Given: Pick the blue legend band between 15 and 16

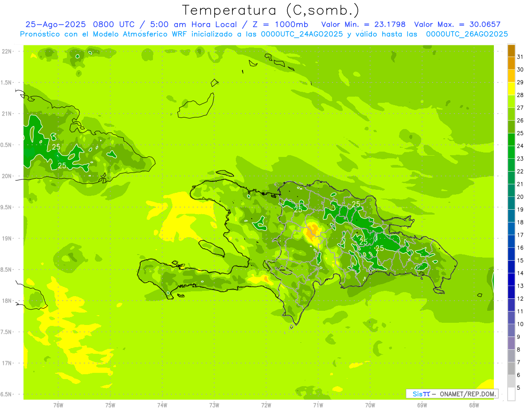Looking at the screenshot, I should coord(511,254).
